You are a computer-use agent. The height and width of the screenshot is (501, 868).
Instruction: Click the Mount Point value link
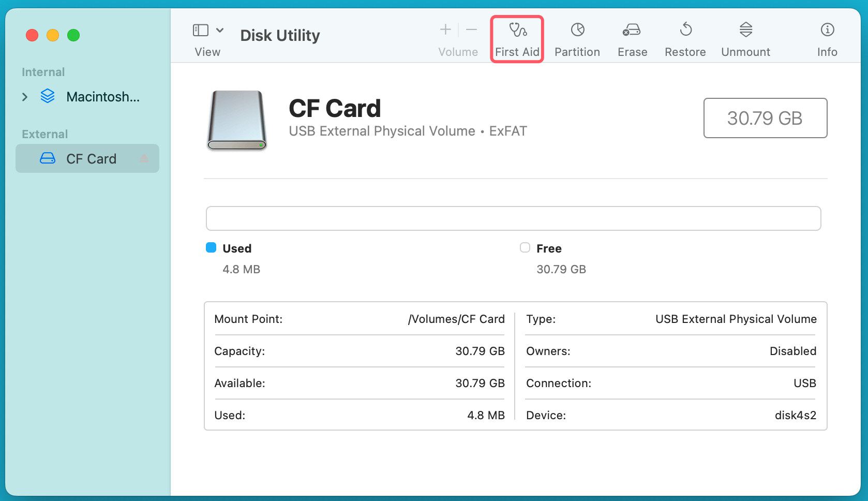tap(456, 319)
